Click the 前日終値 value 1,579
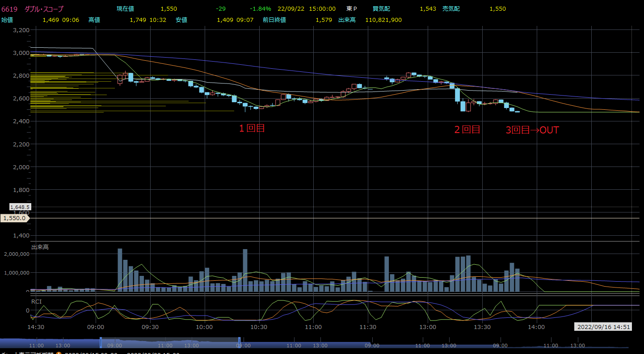This screenshot has height=354, width=644. [324, 20]
